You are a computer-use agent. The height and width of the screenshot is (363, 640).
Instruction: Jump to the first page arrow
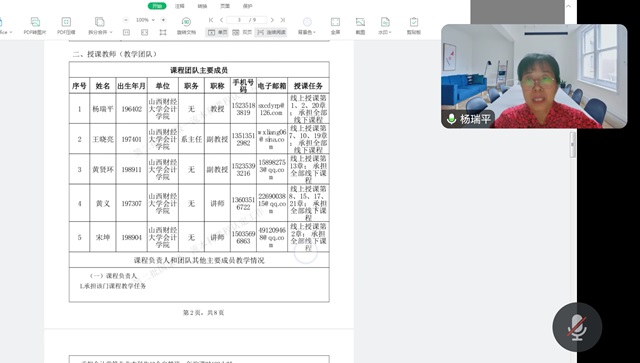coord(211,20)
